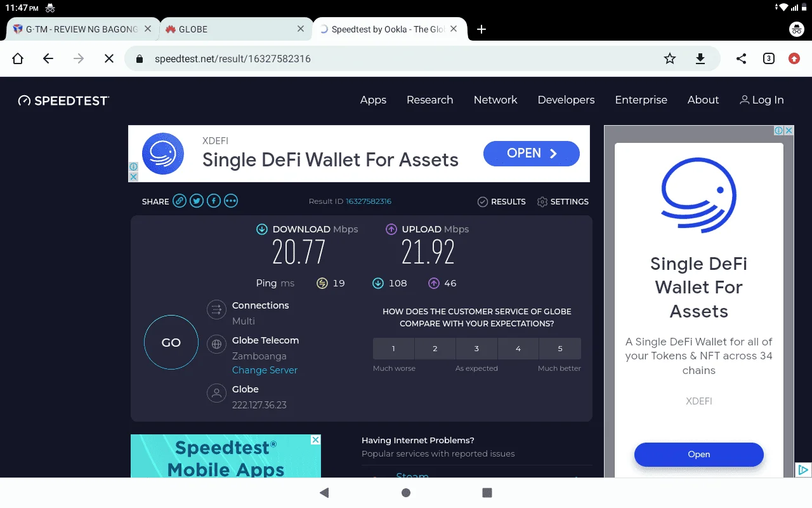Open tab switcher showing 3 tabs
The image size is (812, 508).
(768, 58)
